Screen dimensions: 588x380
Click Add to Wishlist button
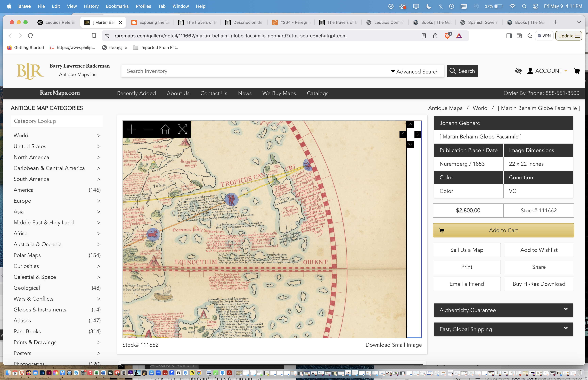tap(539, 250)
